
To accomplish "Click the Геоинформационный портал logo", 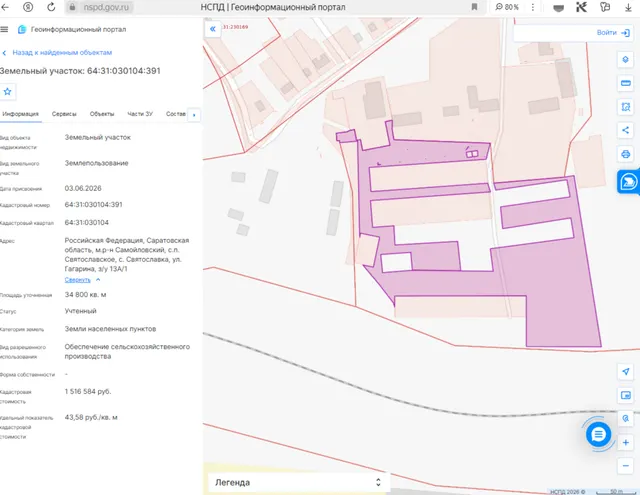I will click(72, 29).
